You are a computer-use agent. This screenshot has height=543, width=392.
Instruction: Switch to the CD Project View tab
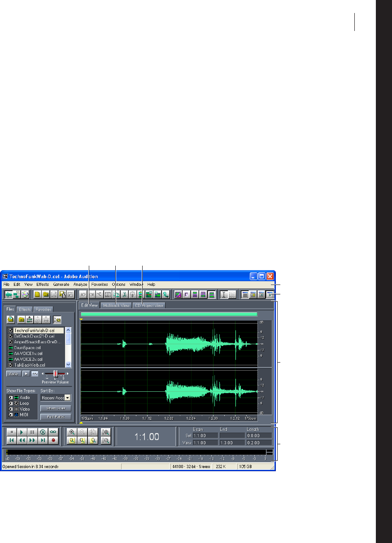pos(149,305)
